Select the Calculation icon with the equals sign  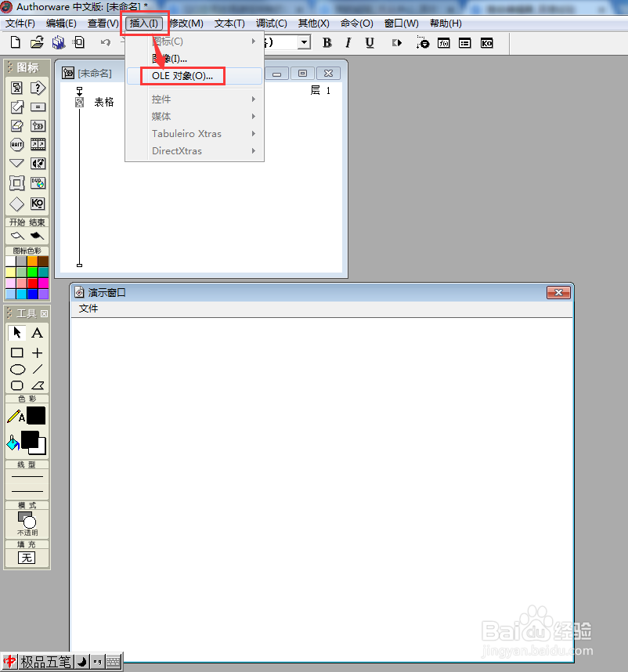(x=38, y=107)
